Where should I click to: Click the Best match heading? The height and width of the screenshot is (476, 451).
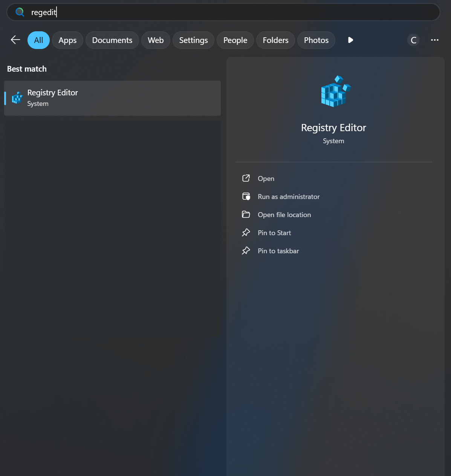click(x=27, y=69)
